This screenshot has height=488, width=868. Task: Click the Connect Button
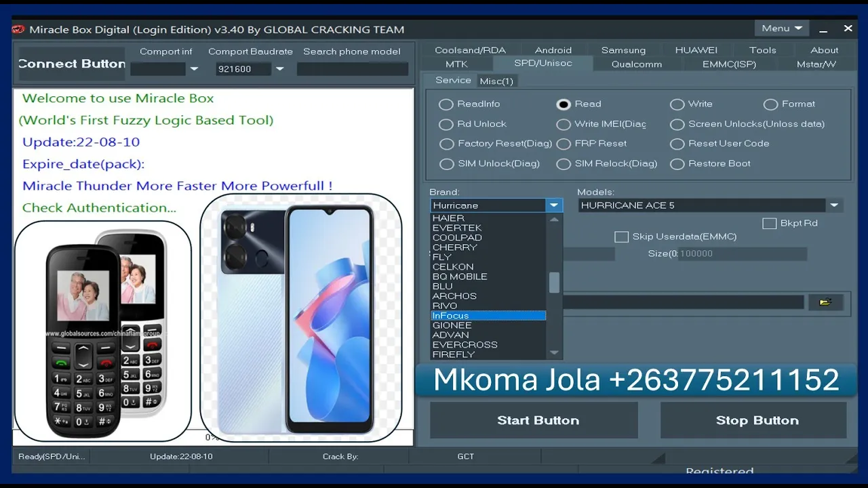[x=72, y=64]
